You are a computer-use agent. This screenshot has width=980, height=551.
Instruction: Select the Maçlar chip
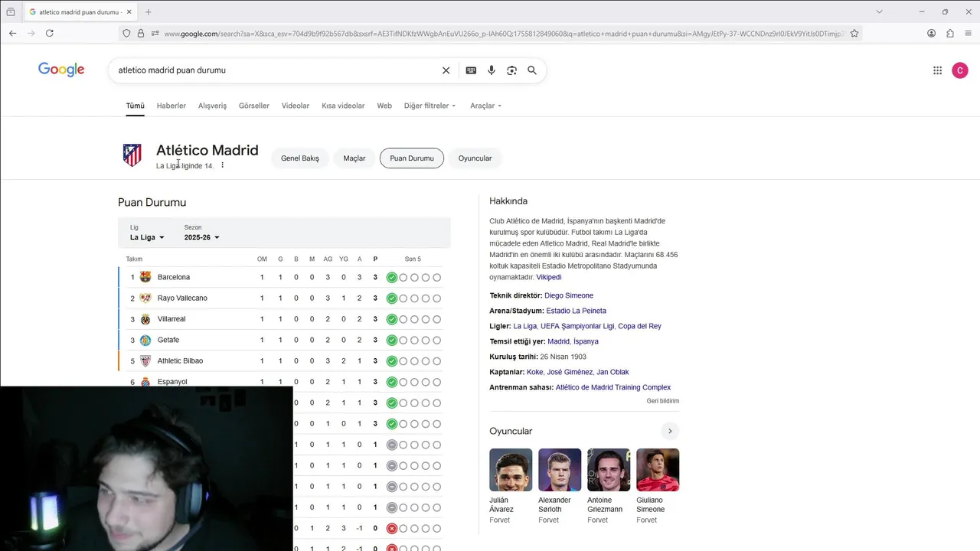click(x=354, y=158)
